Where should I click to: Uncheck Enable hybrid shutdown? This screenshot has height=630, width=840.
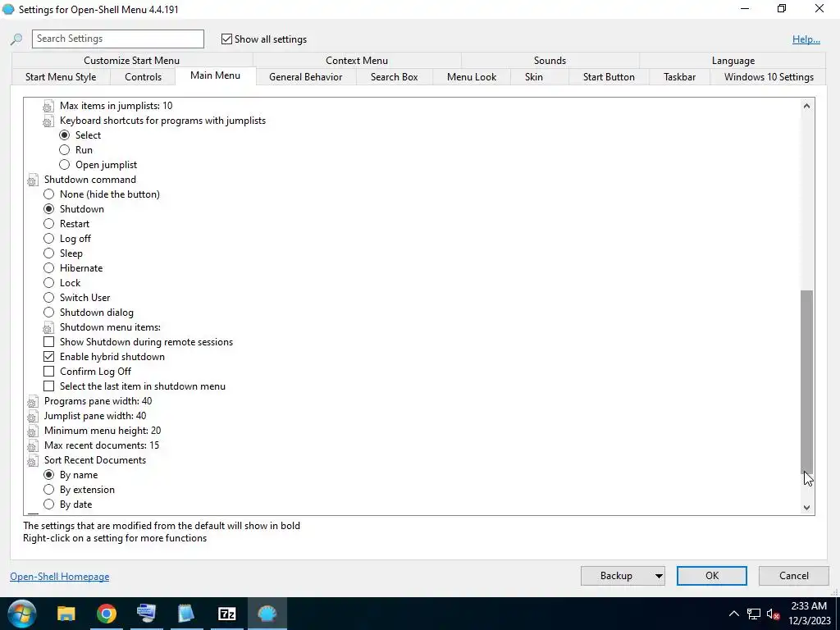click(48, 357)
